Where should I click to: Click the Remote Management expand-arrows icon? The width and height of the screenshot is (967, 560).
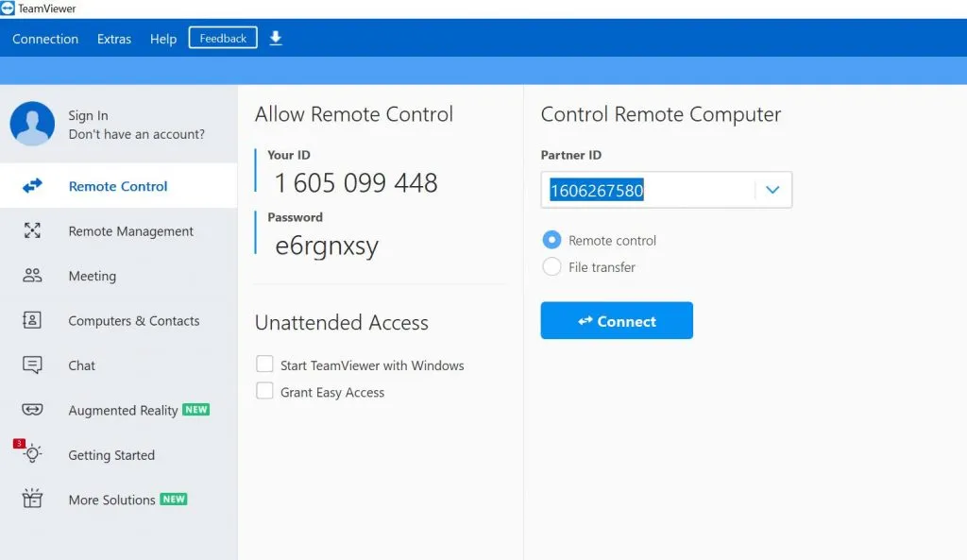pos(32,230)
